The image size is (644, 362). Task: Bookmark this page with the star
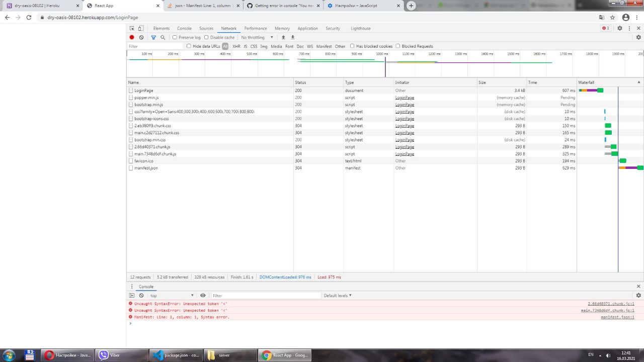[612, 17]
